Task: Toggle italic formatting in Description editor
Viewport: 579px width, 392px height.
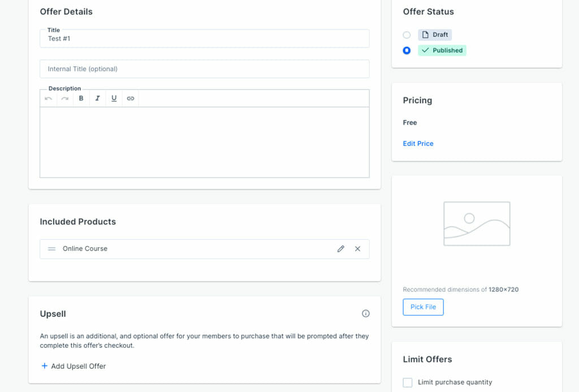Action: pos(97,98)
